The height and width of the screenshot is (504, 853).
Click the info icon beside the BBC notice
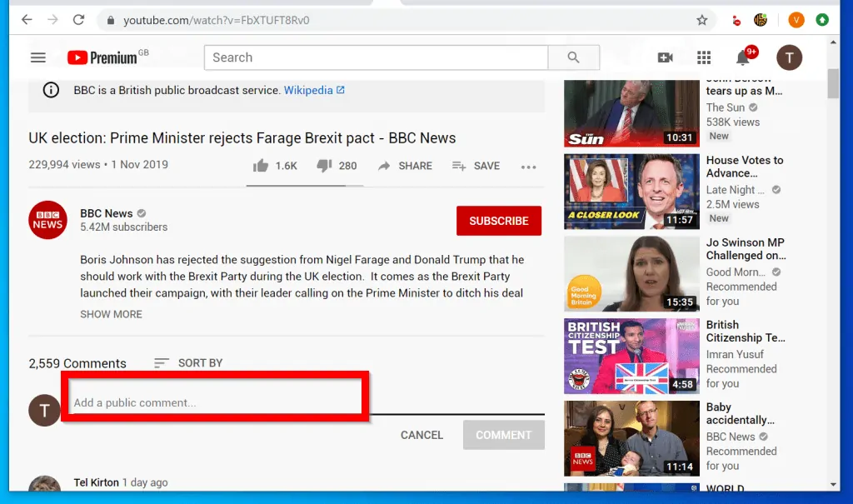pyautogui.click(x=51, y=90)
